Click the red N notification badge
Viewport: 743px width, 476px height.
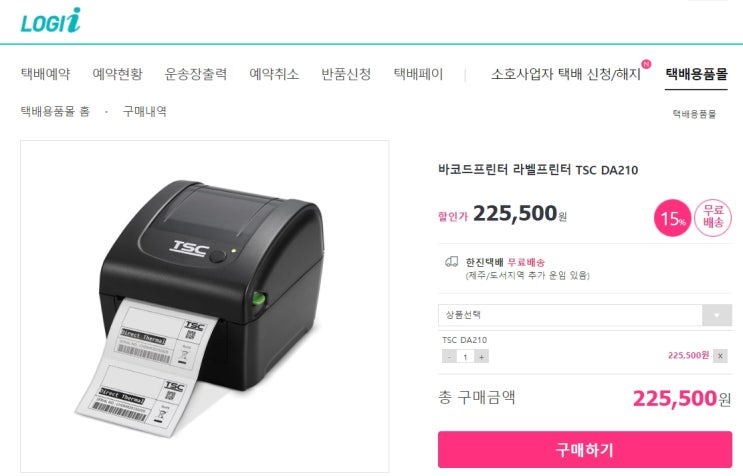[x=646, y=64]
